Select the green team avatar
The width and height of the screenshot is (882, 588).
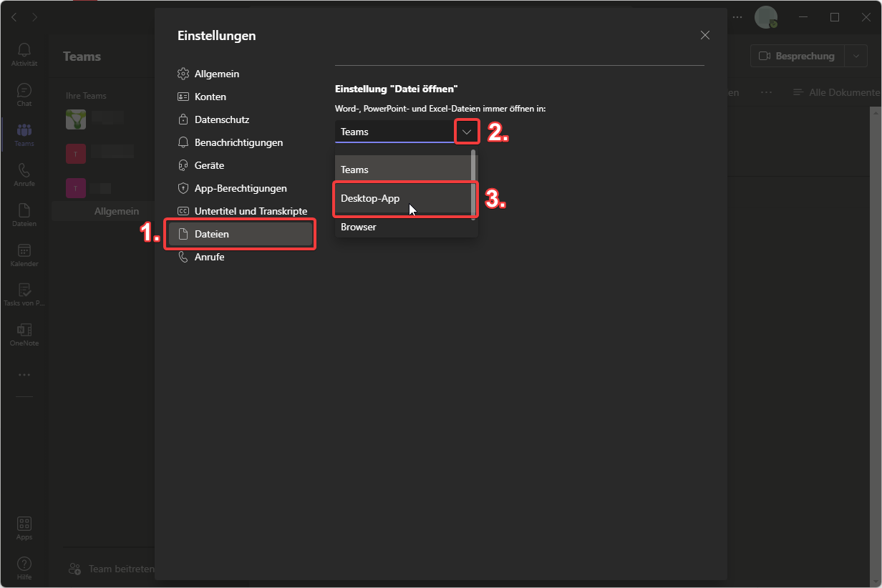pyautogui.click(x=76, y=119)
